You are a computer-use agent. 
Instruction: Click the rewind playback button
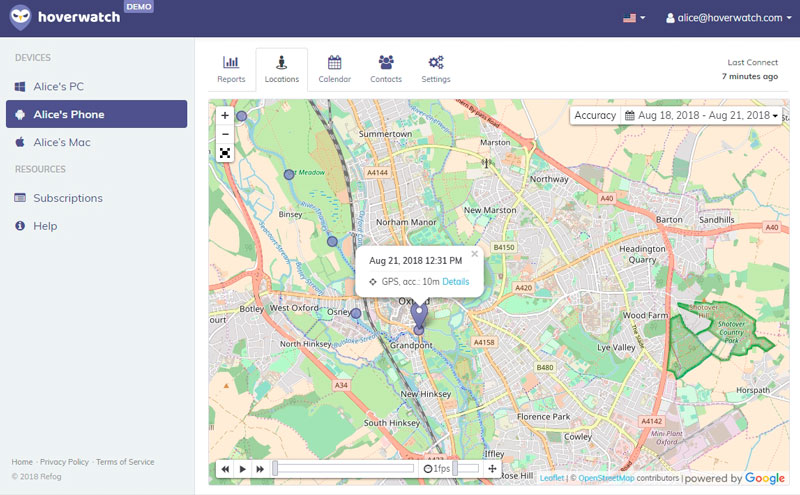(x=225, y=469)
